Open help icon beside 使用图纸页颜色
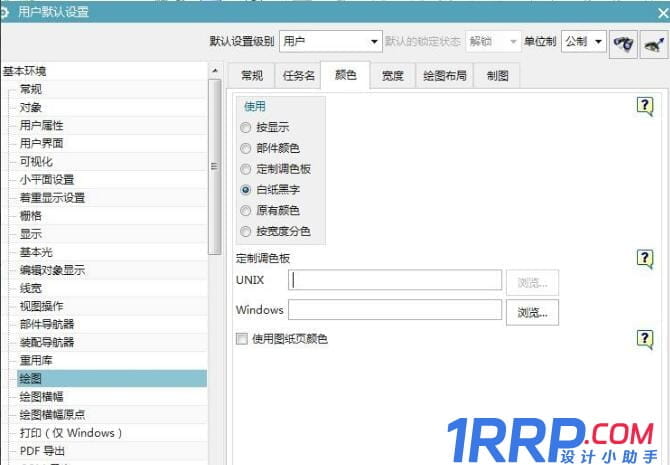This screenshot has width=670, height=465. pos(645,340)
